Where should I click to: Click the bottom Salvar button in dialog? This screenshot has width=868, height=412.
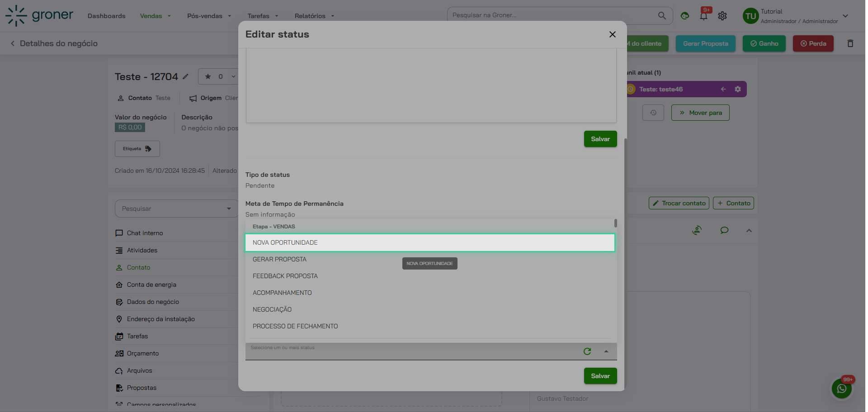pyautogui.click(x=600, y=376)
